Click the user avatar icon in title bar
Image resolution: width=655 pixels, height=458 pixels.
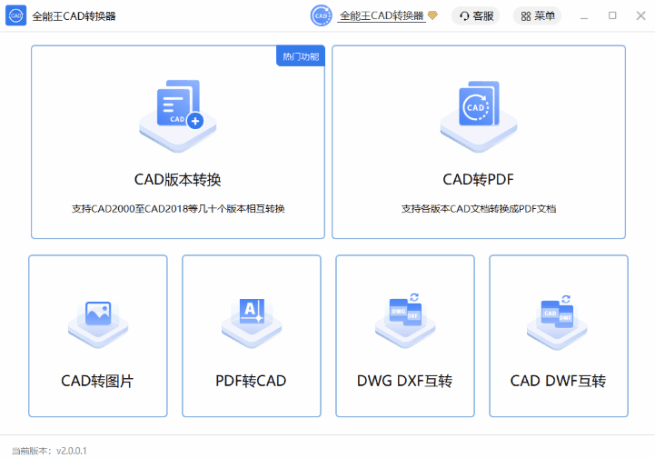321,15
